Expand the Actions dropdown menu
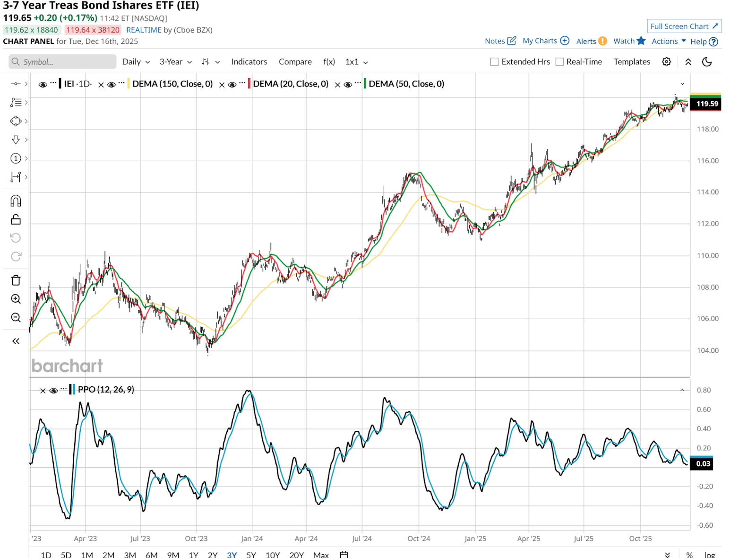 [668, 41]
